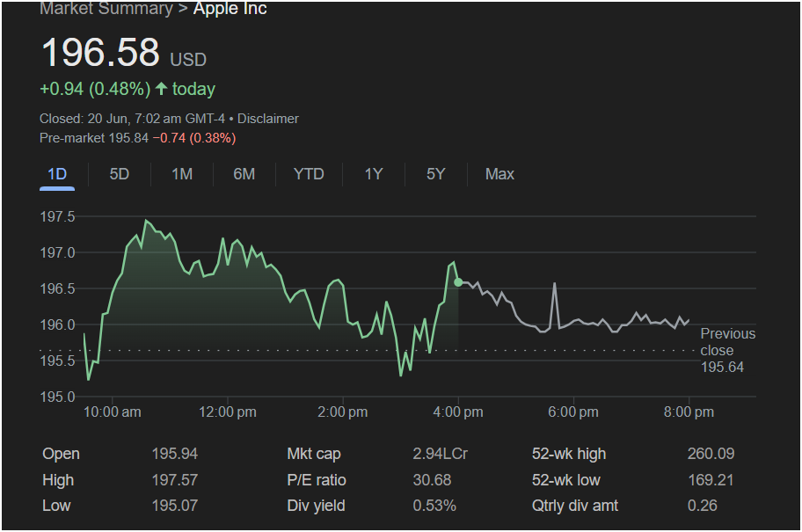Click the −0.74 (0.38%) pre-market change

[x=194, y=138]
